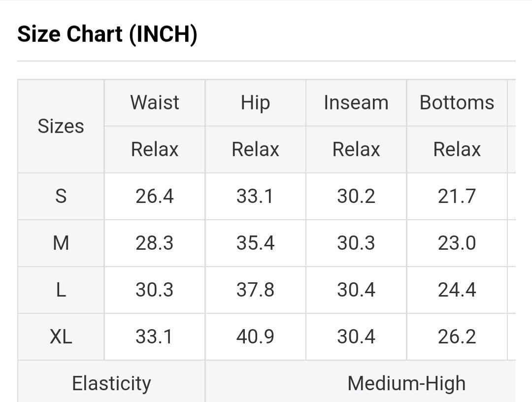Click inseam value 30.2 for size S
This screenshot has height=402, width=532.
click(x=356, y=196)
